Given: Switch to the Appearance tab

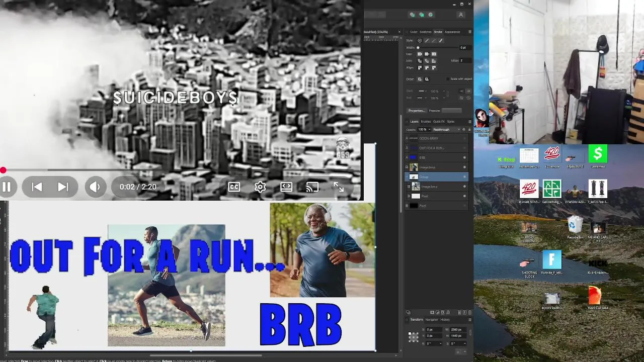Looking at the screenshot, I should 452,32.
